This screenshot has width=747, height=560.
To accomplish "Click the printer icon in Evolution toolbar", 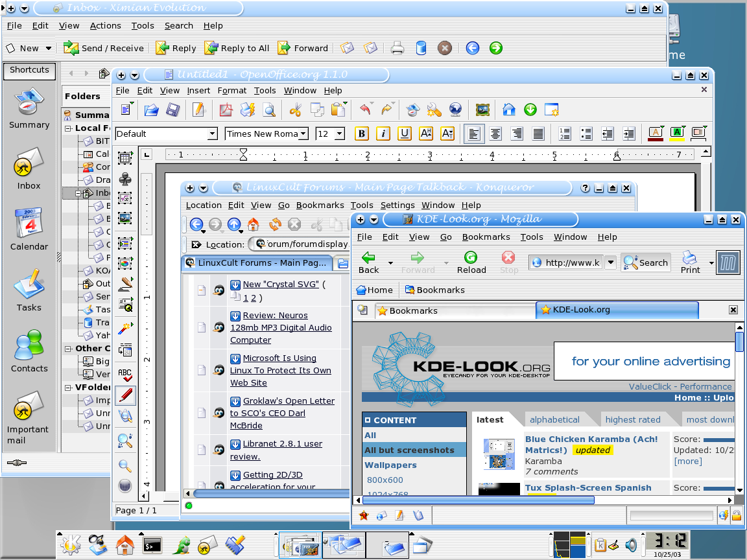I will pos(397,48).
